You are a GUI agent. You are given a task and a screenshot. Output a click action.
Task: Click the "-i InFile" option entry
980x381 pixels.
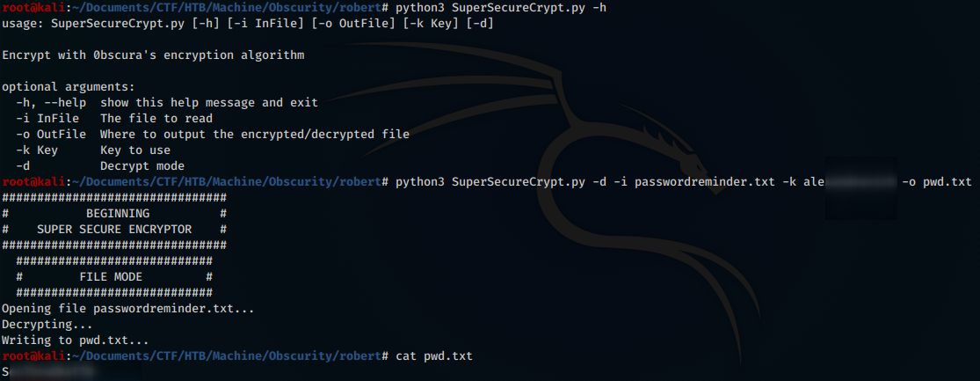51,119
